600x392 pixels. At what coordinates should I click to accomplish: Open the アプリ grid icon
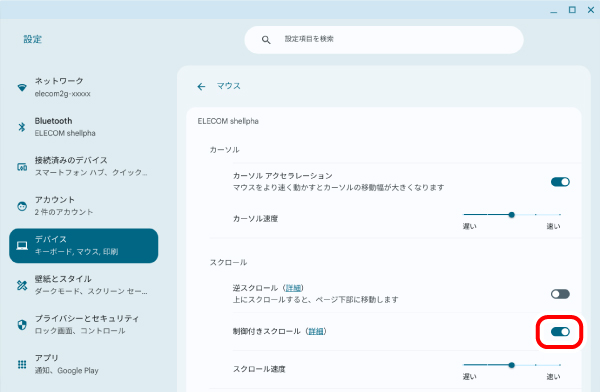coord(22,364)
